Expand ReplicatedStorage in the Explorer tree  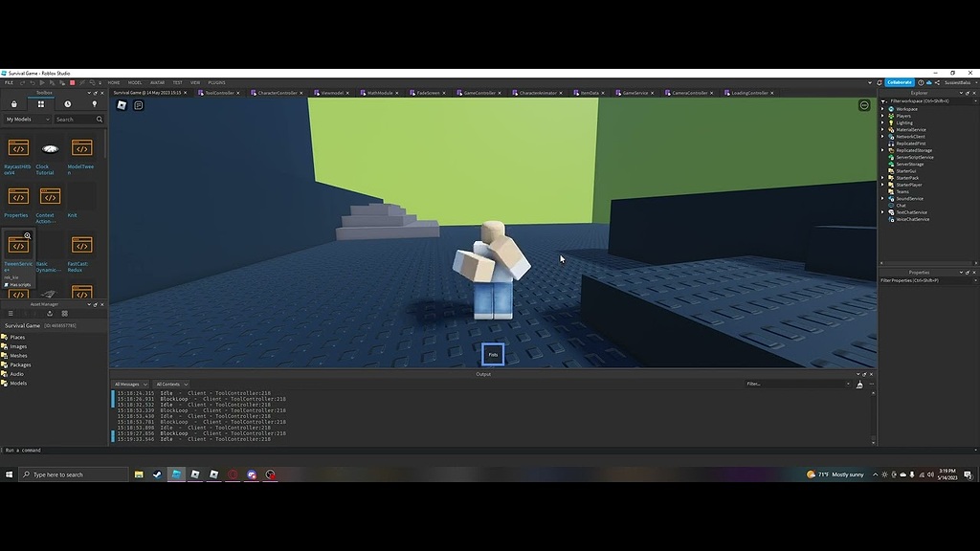(x=880, y=150)
